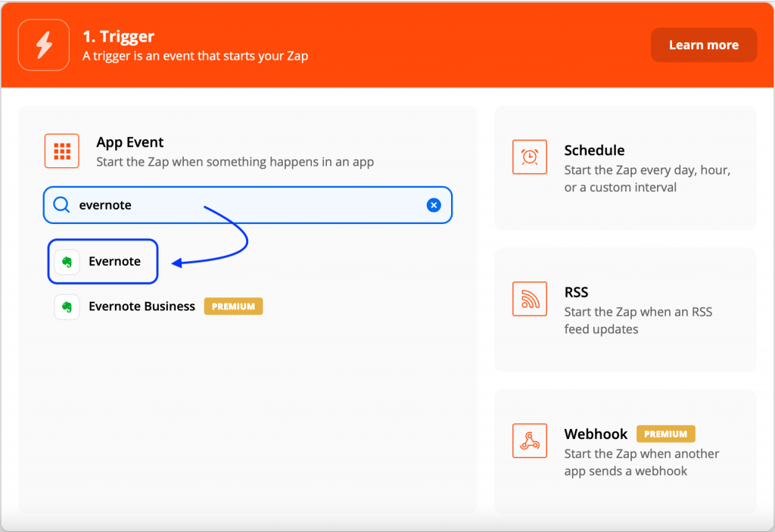775x532 pixels.
Task: Click 'Start the Zap when another app sends a webhook'
Action: click(x=642, y=462)
